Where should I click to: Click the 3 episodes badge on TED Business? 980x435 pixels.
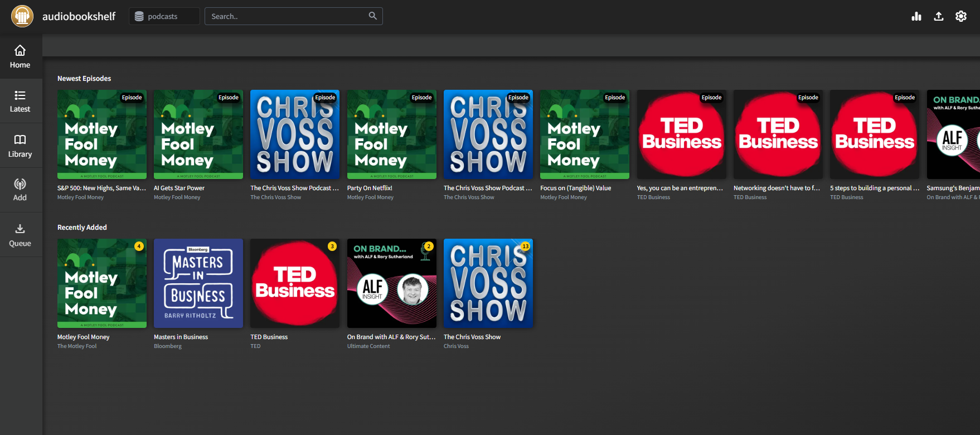(332, 246)
